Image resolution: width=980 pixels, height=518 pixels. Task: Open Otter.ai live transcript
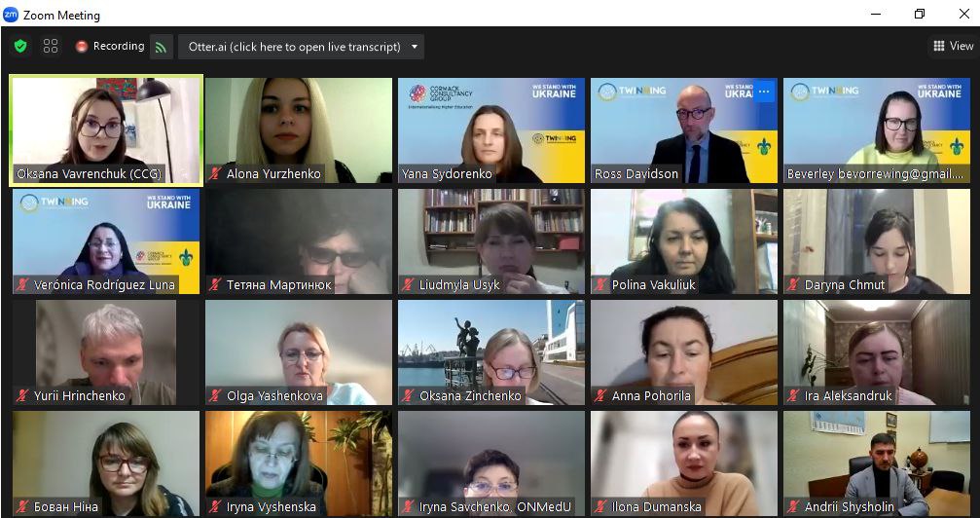coord(294,47)
